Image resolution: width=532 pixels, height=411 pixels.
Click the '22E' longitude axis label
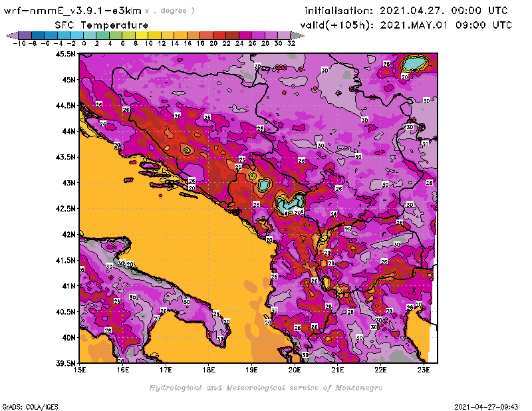tap(380, 370)
